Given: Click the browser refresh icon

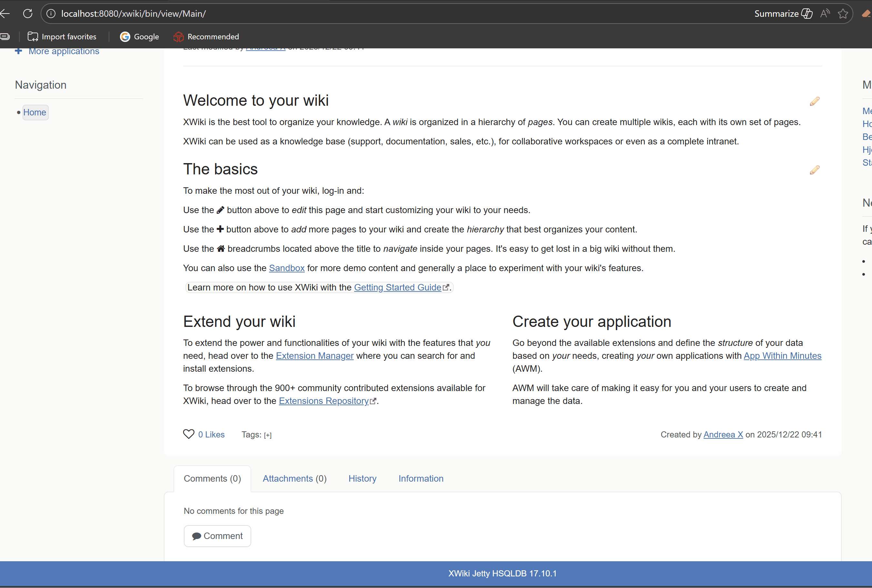Looking at the screenshot, I should (x=28, y=14).
